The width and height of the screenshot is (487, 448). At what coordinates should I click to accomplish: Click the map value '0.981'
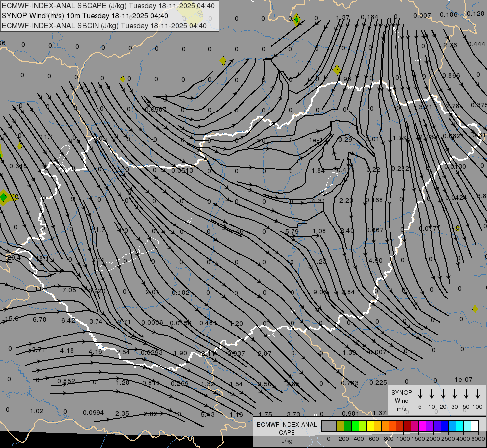[351, 413]
